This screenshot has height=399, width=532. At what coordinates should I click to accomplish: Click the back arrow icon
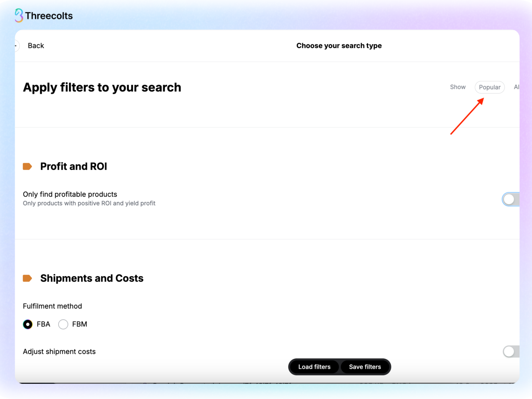(17, 46)
